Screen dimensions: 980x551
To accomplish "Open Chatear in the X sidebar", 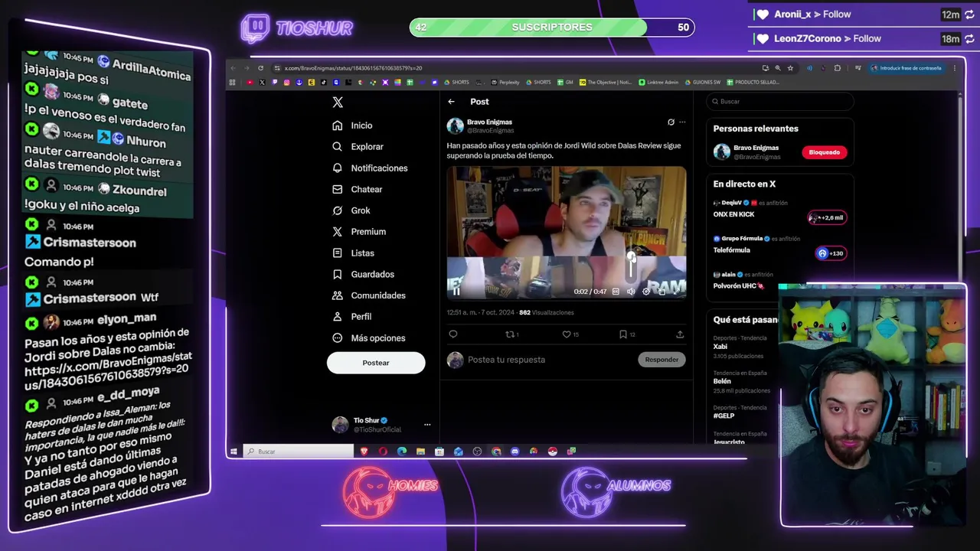I will [357, 189].
